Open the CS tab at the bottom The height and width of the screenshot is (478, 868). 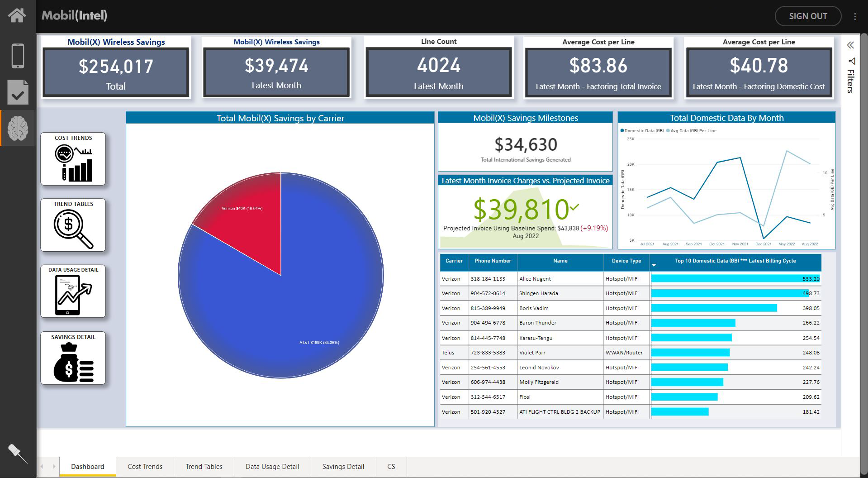click(x=391, y=466)
